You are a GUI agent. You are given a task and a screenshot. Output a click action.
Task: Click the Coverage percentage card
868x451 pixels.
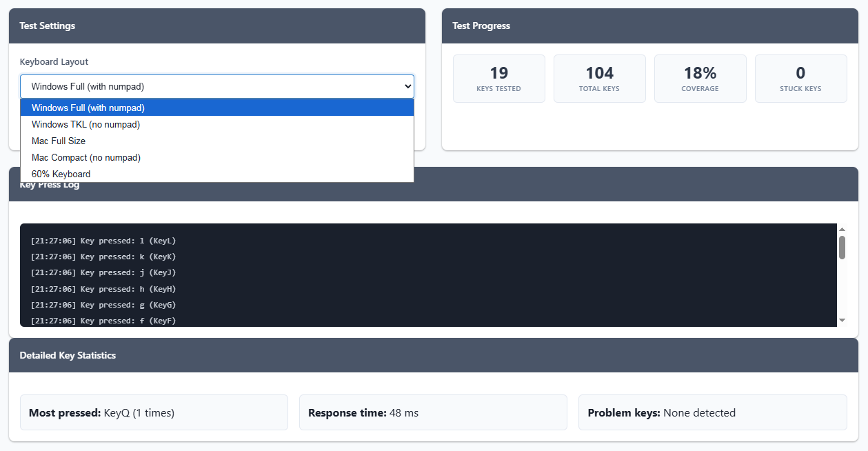coord(700,79)
